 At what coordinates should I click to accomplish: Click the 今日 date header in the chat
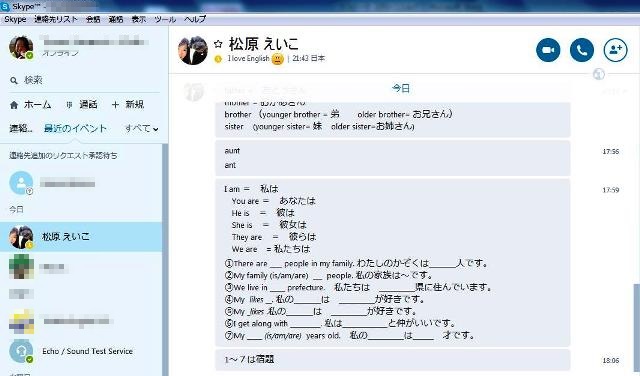(x=401, y=88)
